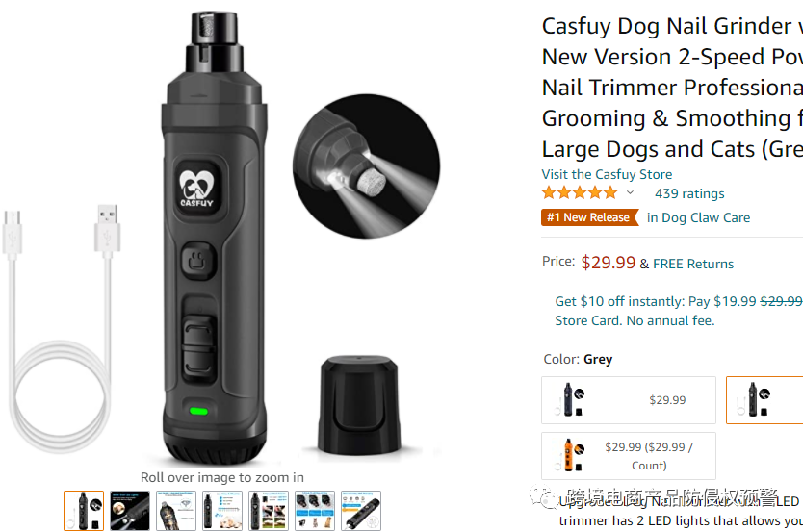Click the main grinder product image
The image size is (803, 532).
click(x=215, y=238)
